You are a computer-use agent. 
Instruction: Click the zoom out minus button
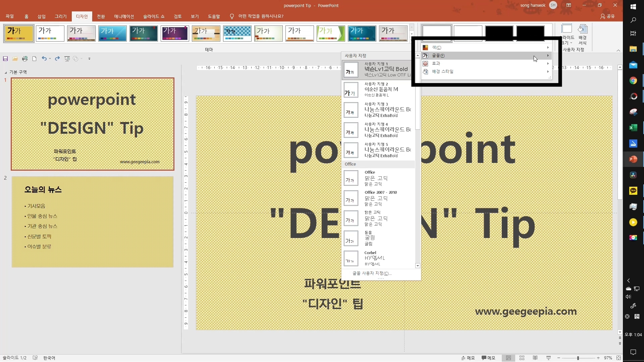(x=558, y=358)
